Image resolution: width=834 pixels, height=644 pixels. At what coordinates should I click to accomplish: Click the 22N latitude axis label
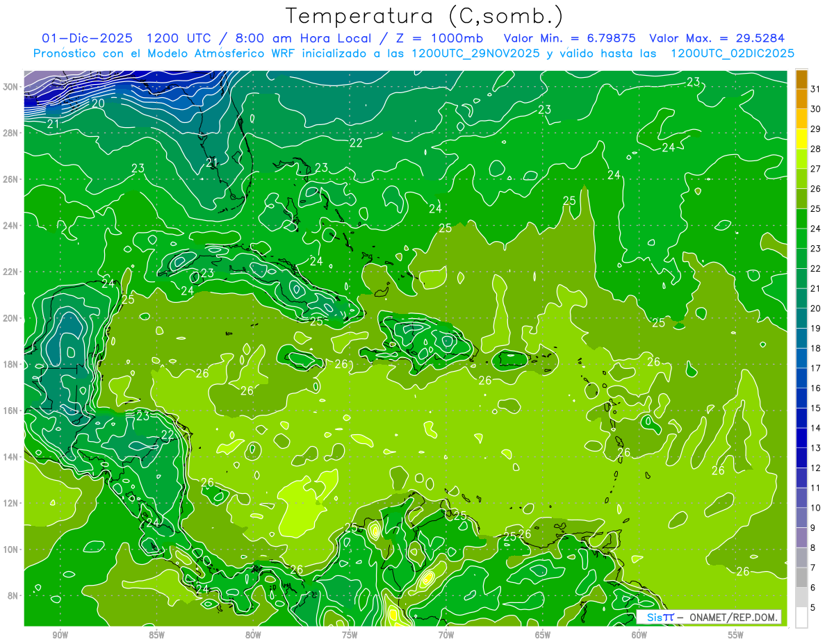pos(10,272)
